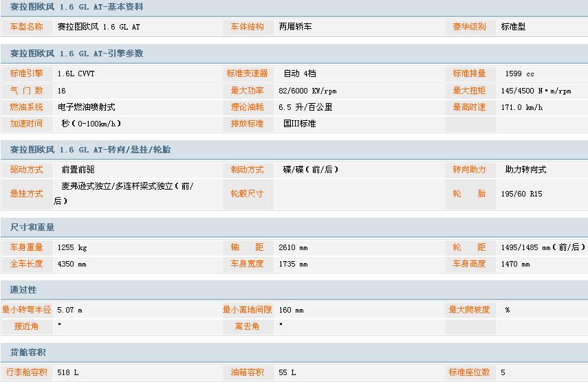The width and height of the screenshot is (588, 382).
Task: Select the 标准变速器 label
Action: coord(247,74)
